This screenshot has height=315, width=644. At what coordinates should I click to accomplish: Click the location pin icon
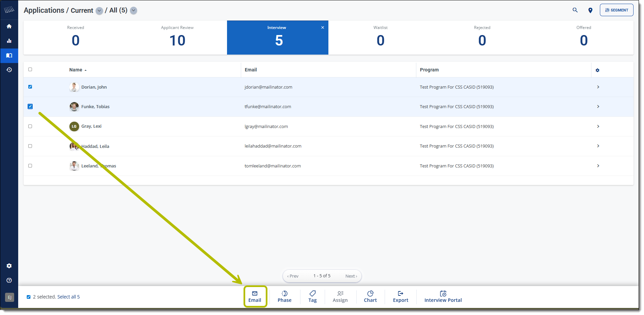[x=590, y=10]
